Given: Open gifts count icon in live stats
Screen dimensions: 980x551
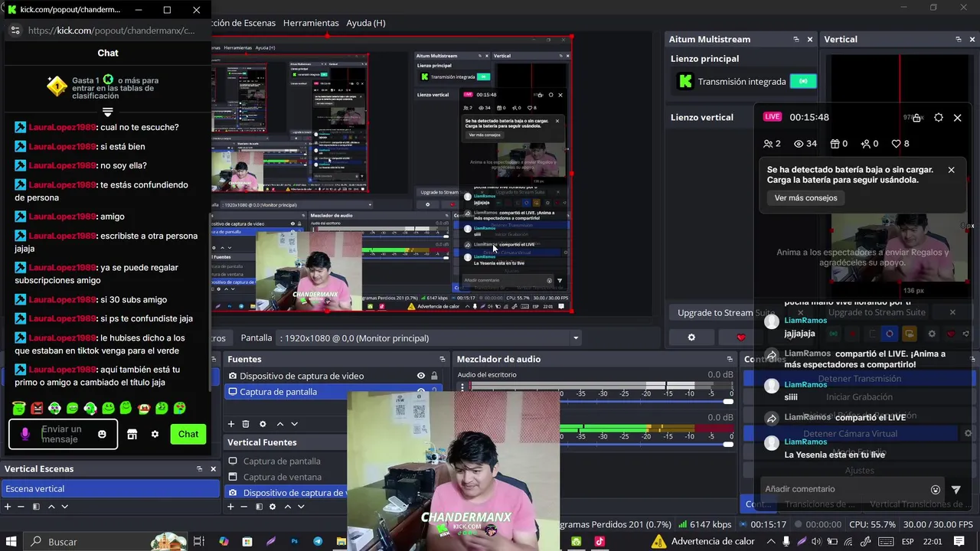Looking at the screenshot, I should pos(834,144).
